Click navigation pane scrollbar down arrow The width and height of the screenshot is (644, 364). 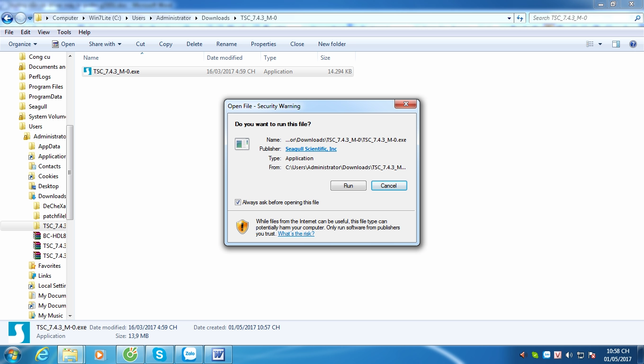click(70, 316)
